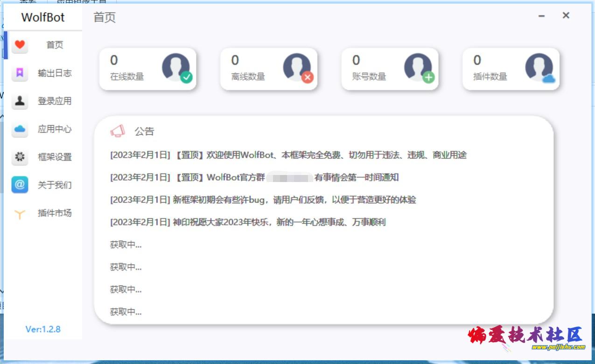The height and width of the screenshot is (364, 595).
Task: Click the blue cloud app center icon
Action: pyautogui.click(x=20, y=129)
